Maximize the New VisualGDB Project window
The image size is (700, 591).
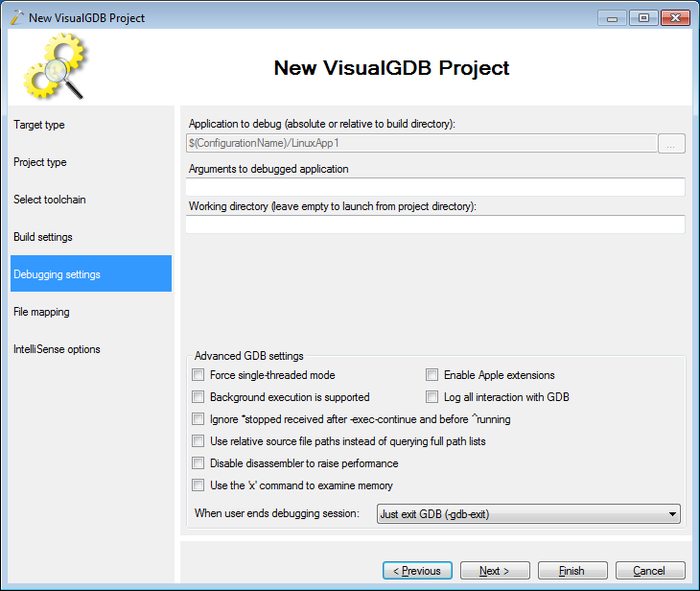pos(643,18)
